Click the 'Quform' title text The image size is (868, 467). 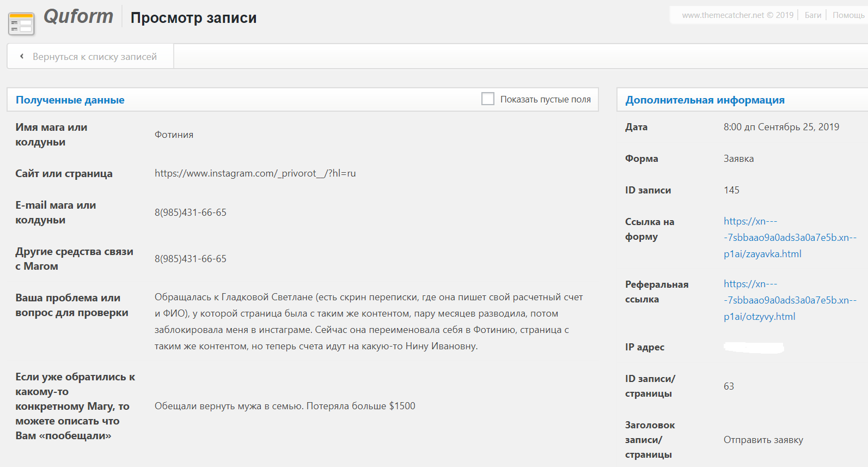click(x=78, y=16)
